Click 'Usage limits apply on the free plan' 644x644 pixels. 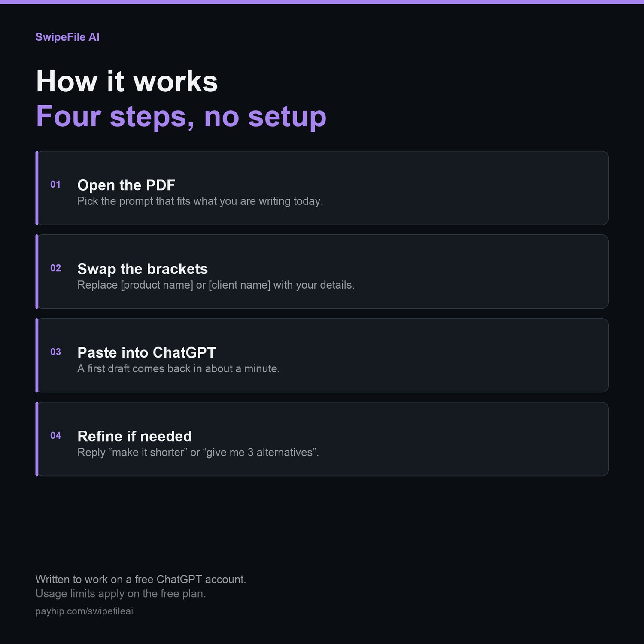121,594
